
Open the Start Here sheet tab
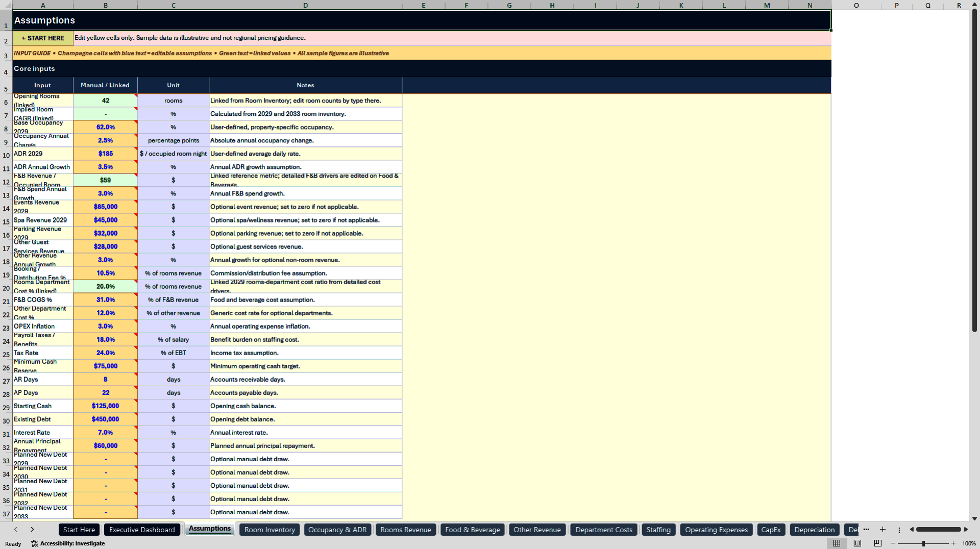79,530
